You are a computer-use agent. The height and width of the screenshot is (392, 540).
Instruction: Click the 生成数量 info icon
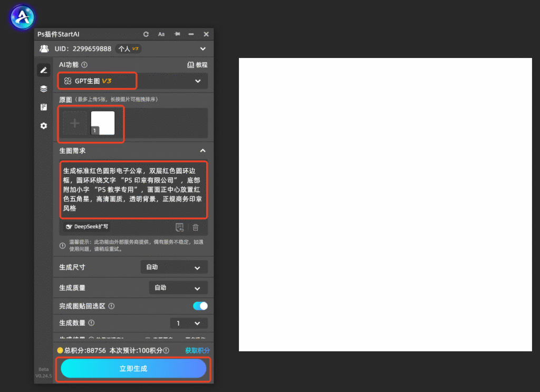click(x=91, y=323)
